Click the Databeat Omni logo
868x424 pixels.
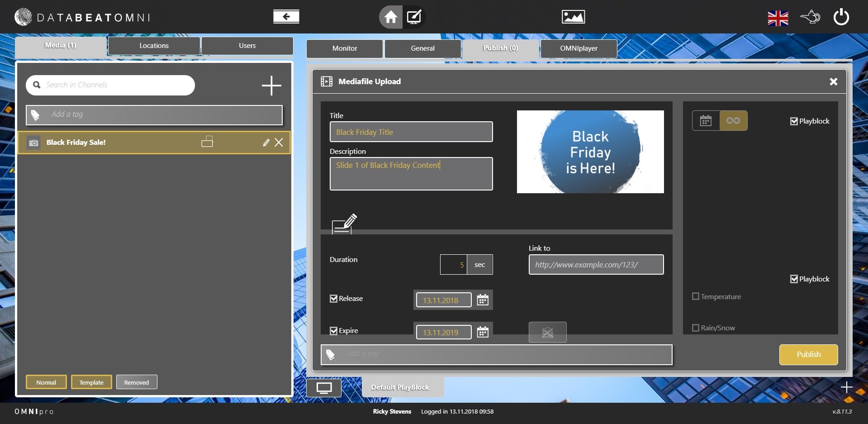(82, 17)
